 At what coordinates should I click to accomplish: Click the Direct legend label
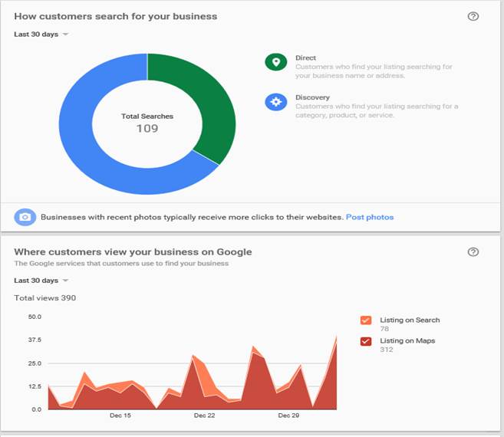pyautogui.click(x=305, y=58)
